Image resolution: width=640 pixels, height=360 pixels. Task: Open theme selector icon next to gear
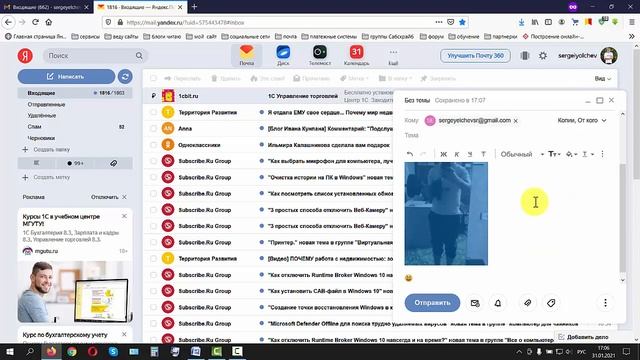point(525,56)
